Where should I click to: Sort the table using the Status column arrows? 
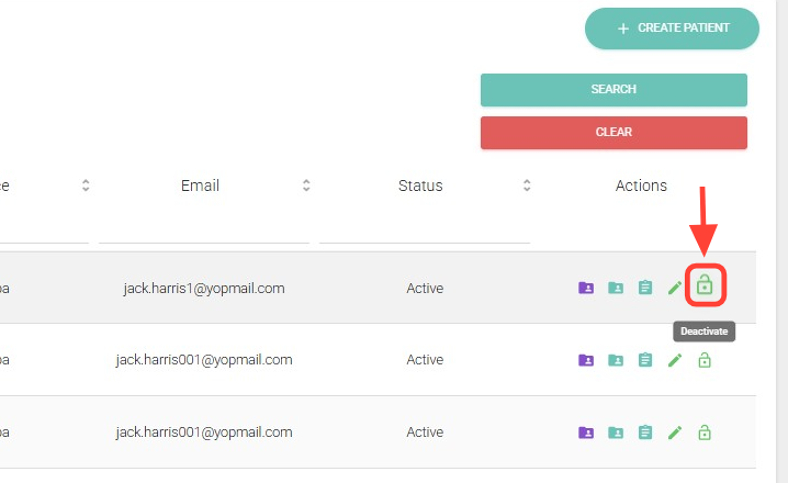[x=526, y=185]
